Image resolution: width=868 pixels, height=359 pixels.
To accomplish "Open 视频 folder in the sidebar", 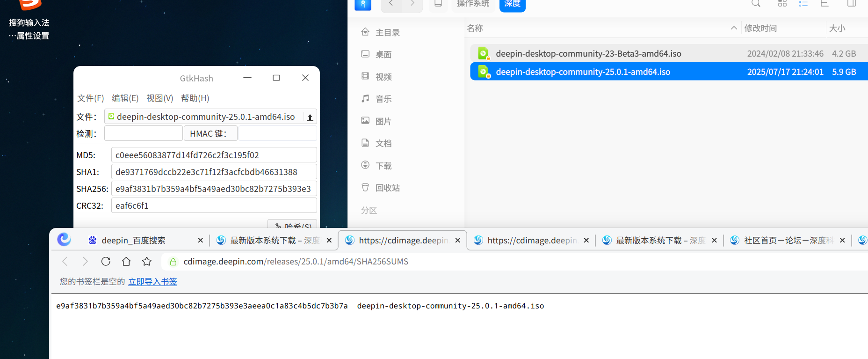I will 376,77.
